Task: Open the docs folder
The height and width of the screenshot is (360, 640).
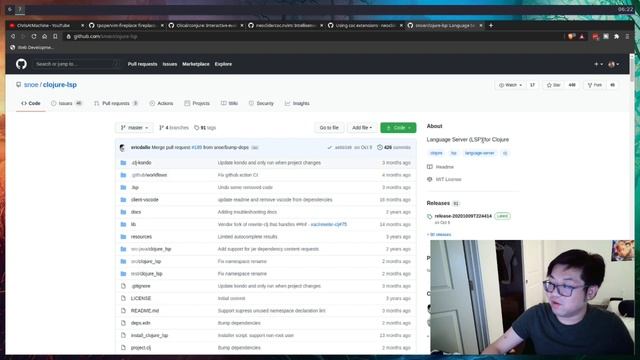Action: click(x=136, y=212)
